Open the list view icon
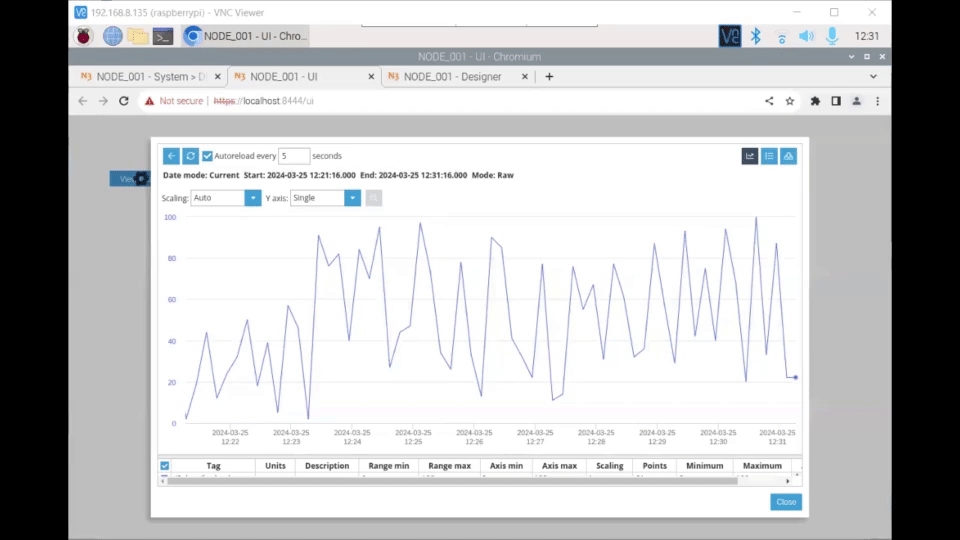Viewport: 960px width, 540px height. coord(769,156)
